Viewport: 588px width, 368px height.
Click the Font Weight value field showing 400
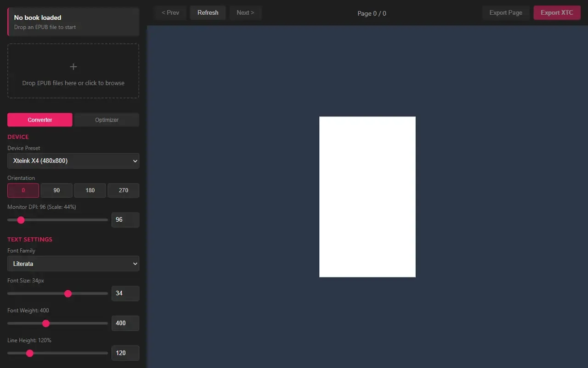[125, 323]
